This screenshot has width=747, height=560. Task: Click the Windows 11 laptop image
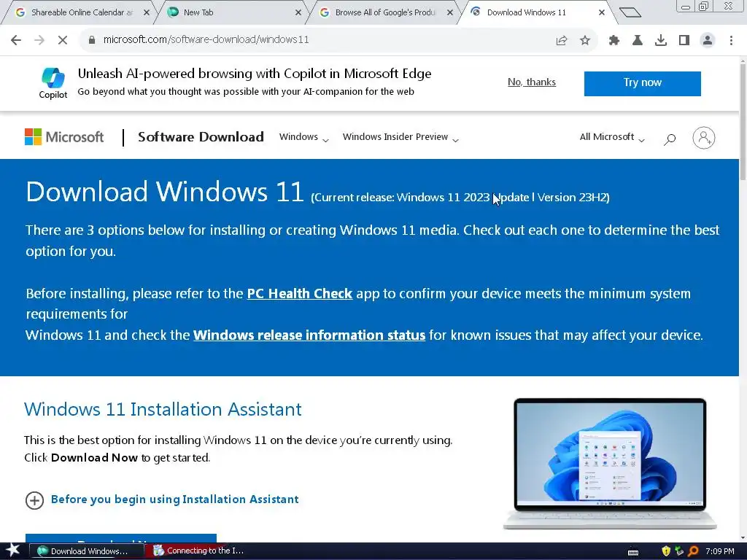[x=610, y=463]
